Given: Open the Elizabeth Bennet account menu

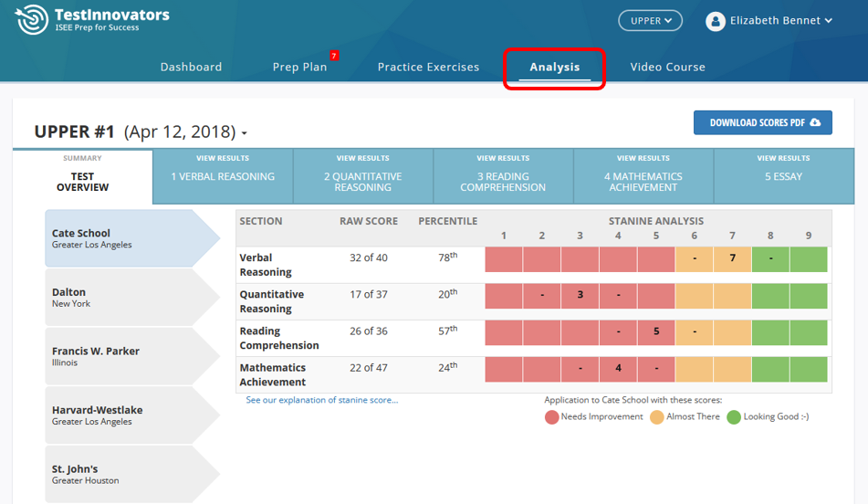Looking at the screenshot, I should [x=780, y=20].
